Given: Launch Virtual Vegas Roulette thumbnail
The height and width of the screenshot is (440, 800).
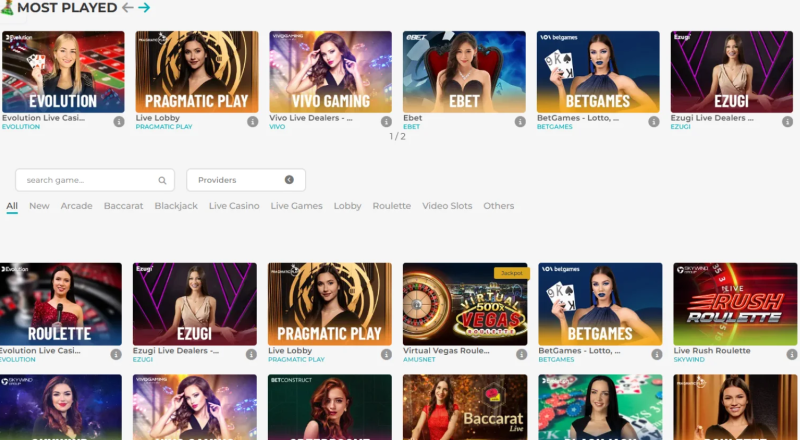Looking at the screenshot, I should [x=465, y=304].
